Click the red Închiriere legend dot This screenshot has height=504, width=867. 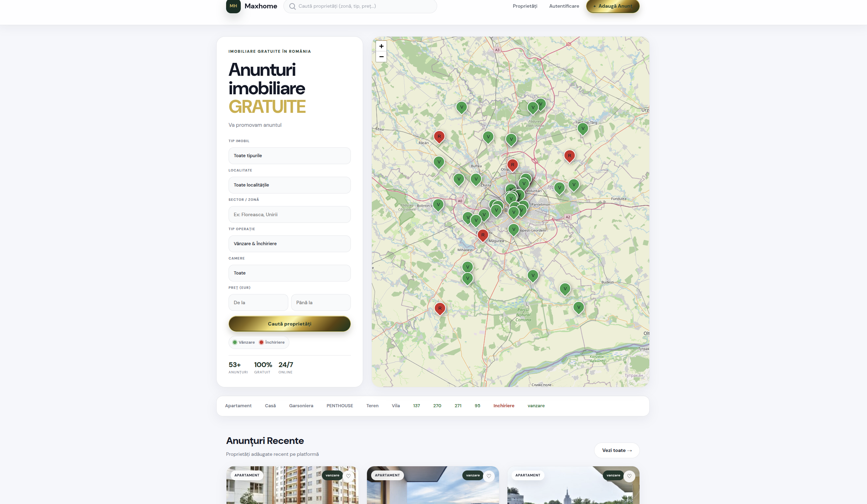click(261, 342)
